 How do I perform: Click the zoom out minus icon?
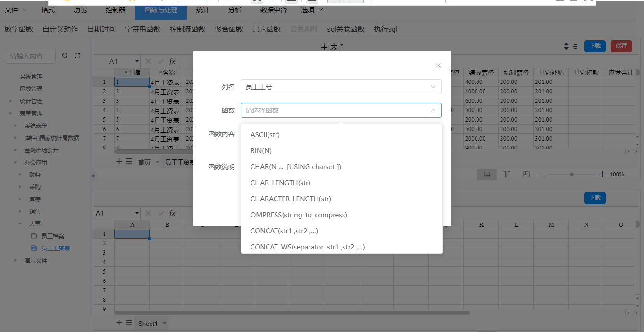click(x=541, y=174)
